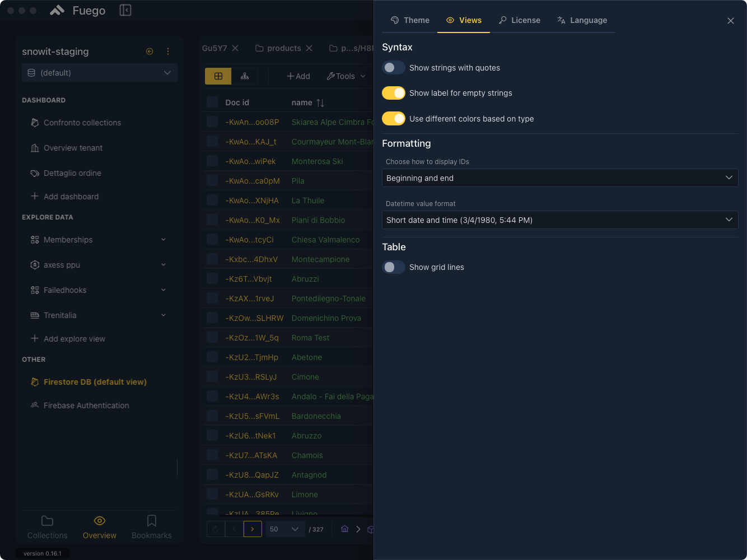Enable Show grid lines toggle
This screenshot has height=560, width=747.
click(394, 267)
